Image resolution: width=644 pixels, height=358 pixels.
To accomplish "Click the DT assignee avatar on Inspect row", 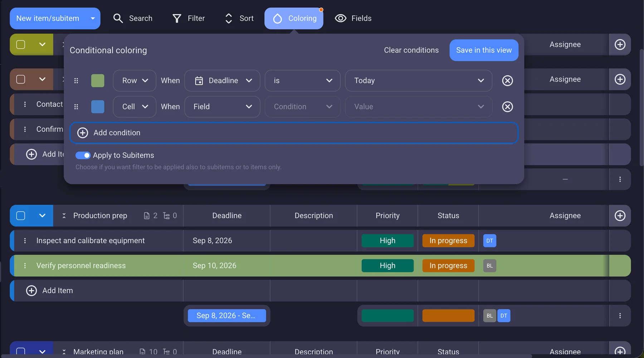I will click(489, 241).
